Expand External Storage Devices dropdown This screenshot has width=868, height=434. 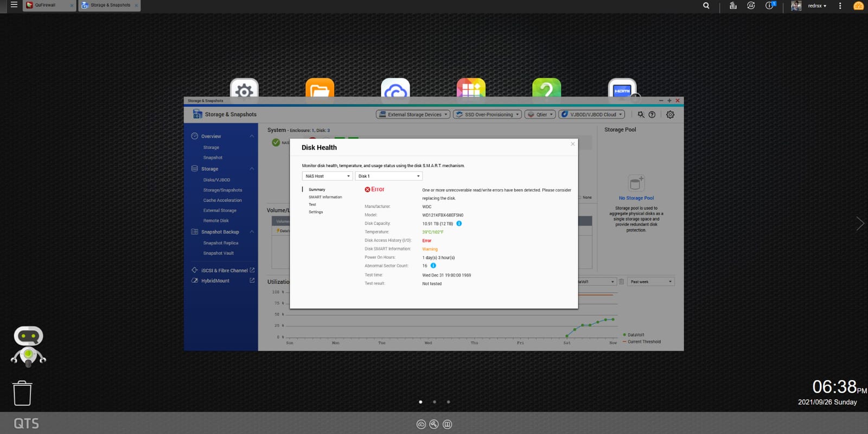[413, 114]
